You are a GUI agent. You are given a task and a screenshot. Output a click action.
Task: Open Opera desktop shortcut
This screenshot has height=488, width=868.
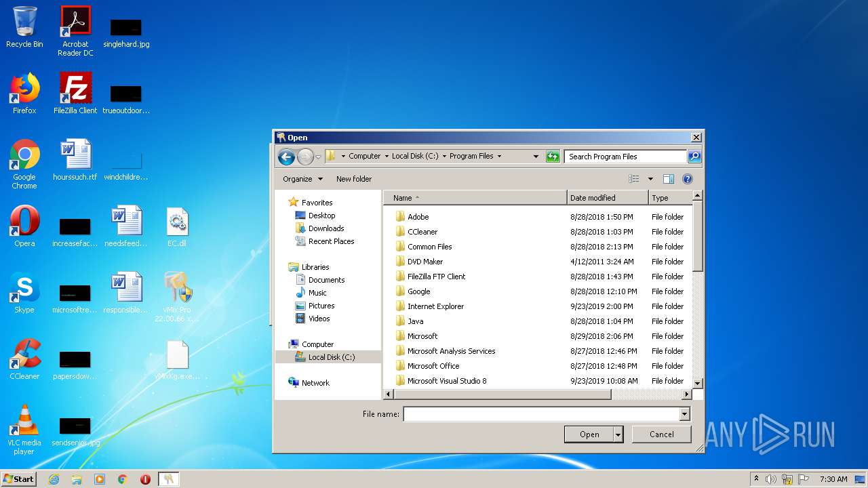pyautogui.click(x=24, y=226)
